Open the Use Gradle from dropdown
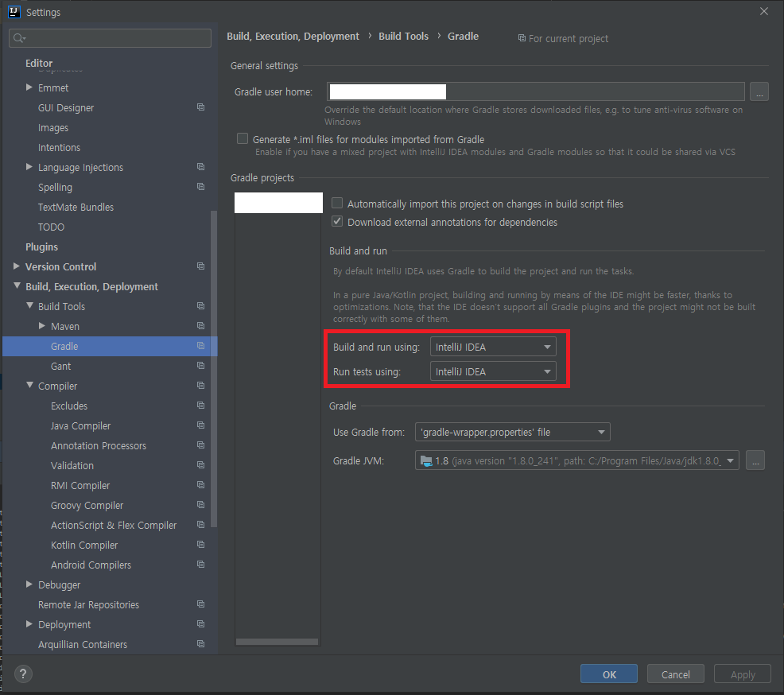This screenshot has height=695, width=784. coord(513,432)
